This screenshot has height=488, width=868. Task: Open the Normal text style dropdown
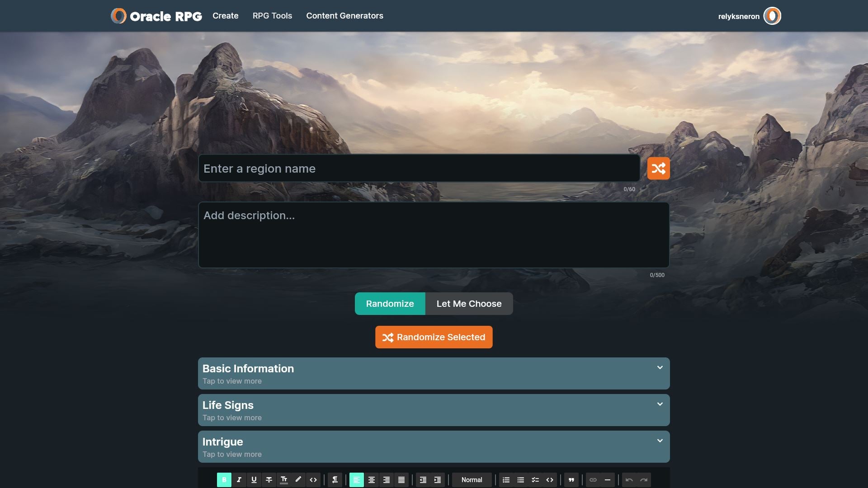[x=472, y=480]
